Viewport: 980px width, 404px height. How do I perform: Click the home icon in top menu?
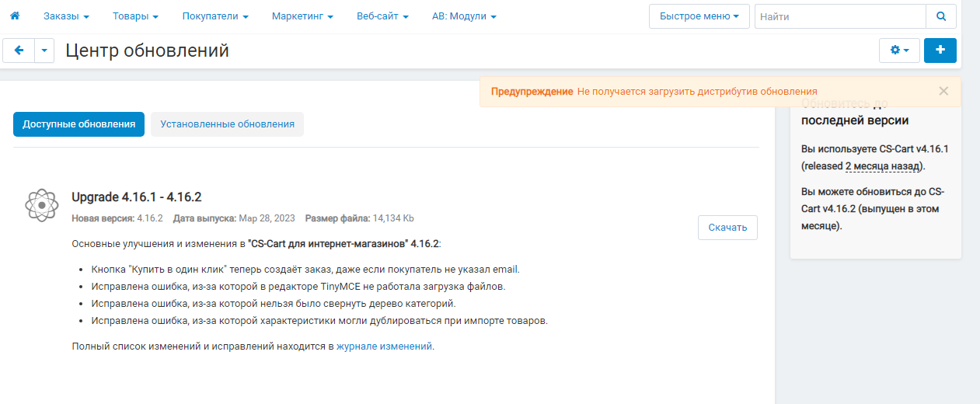pyautogui.click(x=14, y=16)
